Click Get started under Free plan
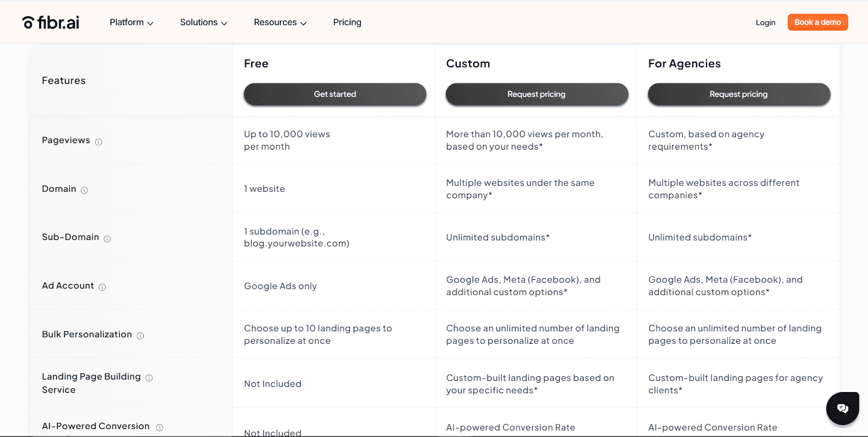 click(335, 94)
